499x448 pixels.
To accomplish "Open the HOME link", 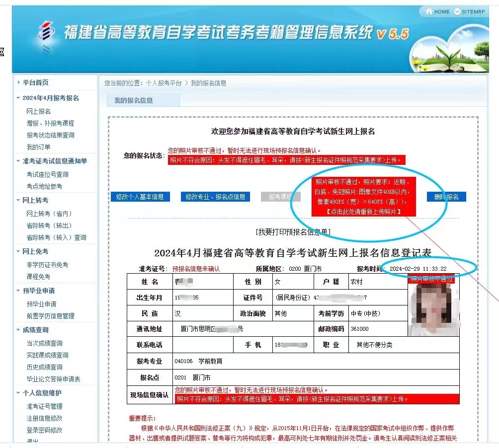I will click(442, 12).
